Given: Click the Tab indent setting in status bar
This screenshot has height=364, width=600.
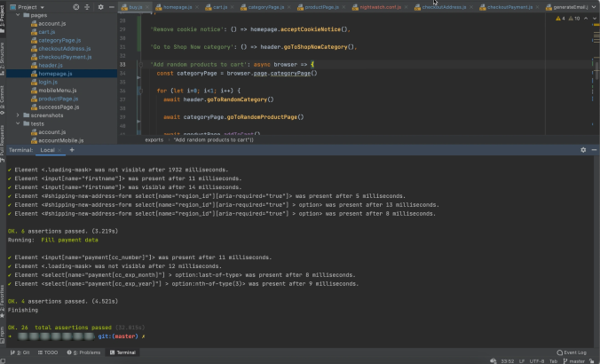Looking at the screenshot, I should pyautogui.click(x=553, y=361).
